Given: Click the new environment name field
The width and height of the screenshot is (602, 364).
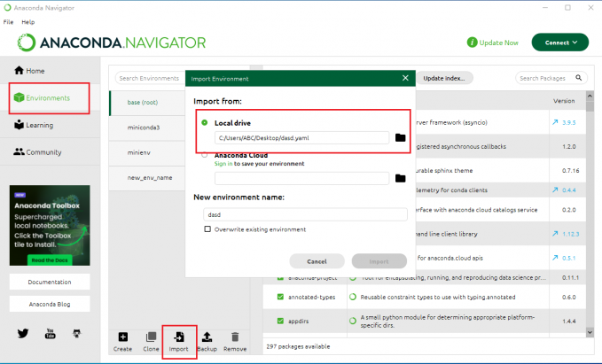Looking at the screenshot, I should point(305,214).
